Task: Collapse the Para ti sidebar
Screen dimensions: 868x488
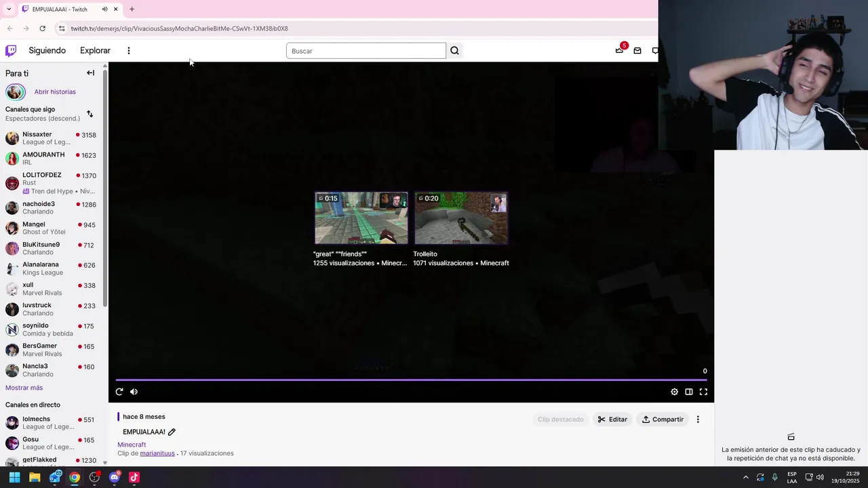Action: click(90, 73)
